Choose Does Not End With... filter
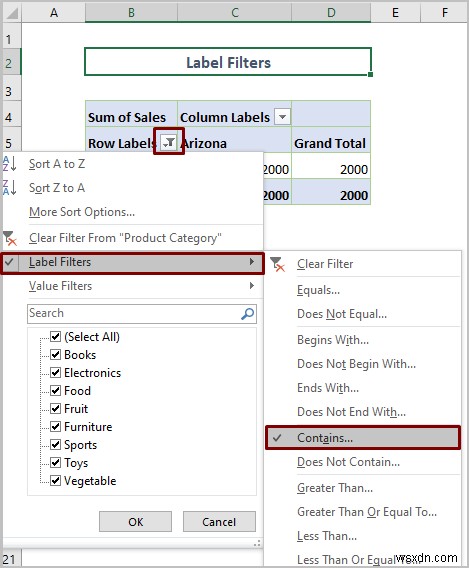The image size is (469, 568). pos(363,412)
